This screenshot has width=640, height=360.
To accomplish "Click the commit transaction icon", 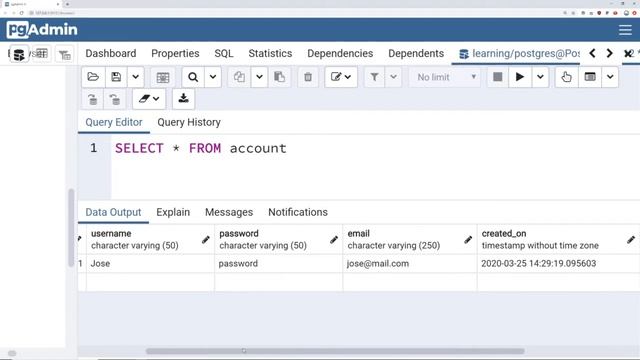I will click(x=93, y=99).
